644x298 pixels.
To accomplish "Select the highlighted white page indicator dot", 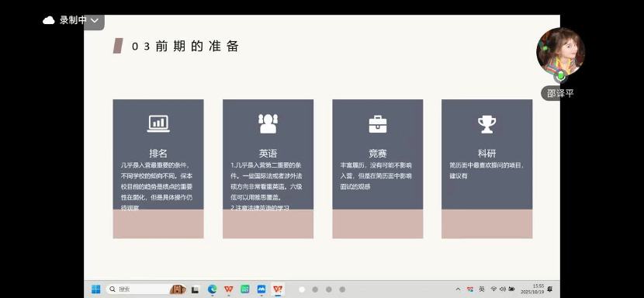I will click(x=302, y=289).
